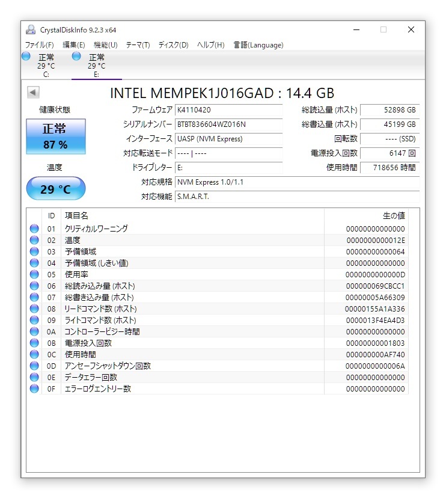Click rotation rate value ---- (SSD)

pyautogui.click(x=389, y=139)
